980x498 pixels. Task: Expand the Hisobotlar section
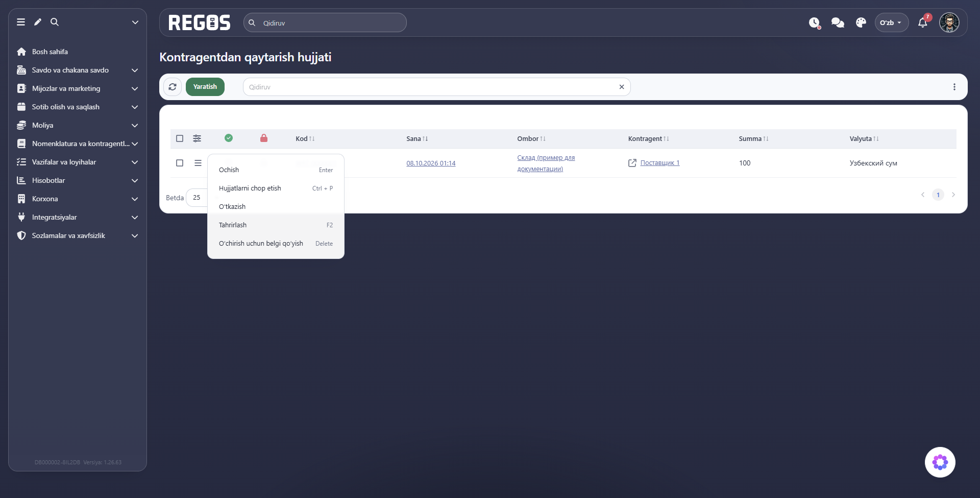(x=78, y=180)
